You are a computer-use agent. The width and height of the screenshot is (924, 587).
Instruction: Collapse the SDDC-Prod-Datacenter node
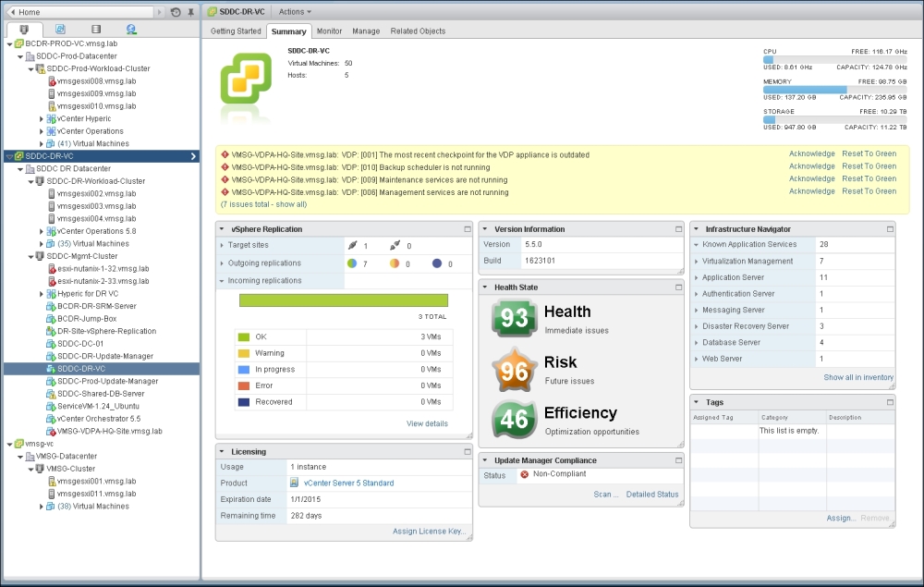(x=20, y=56)
